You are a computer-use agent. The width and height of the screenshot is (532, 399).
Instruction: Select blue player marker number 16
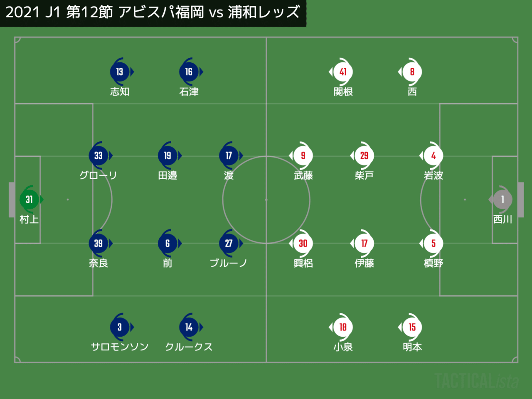[189, 72]
